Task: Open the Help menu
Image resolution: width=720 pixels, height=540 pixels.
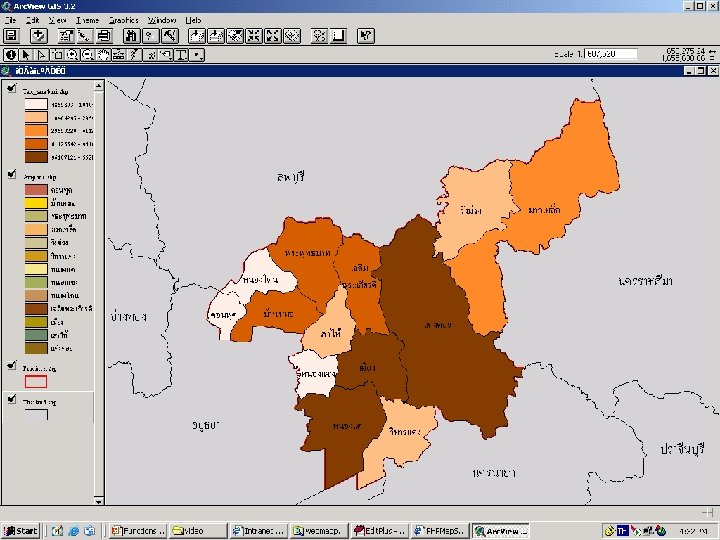Action: tap(193, 20)
